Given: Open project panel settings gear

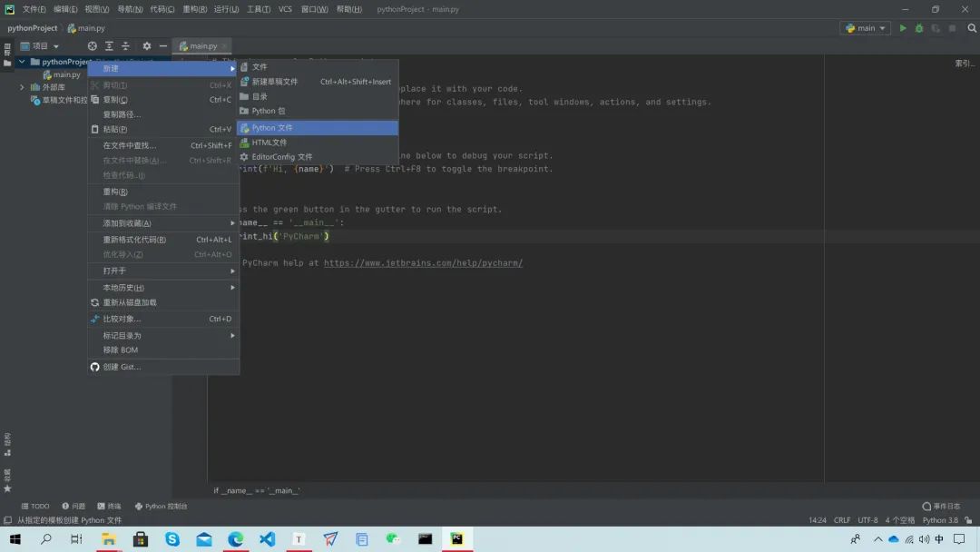Looking at the screenshot, I should tap(147, 46).
